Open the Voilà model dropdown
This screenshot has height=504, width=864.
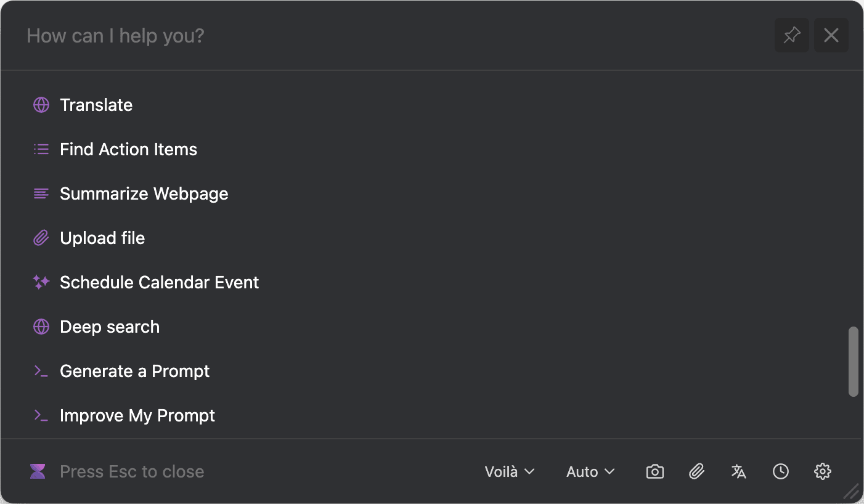click(510, 471)
